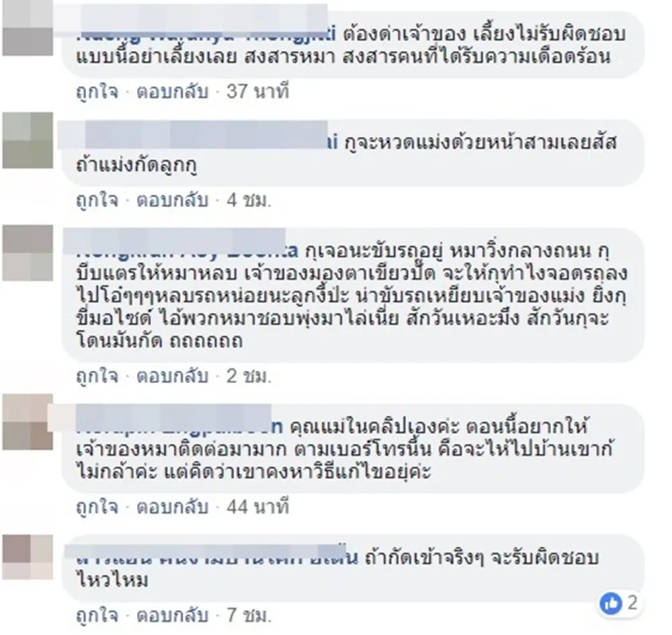Like the comment posted 2 ชม. ago

click(97, 376)
